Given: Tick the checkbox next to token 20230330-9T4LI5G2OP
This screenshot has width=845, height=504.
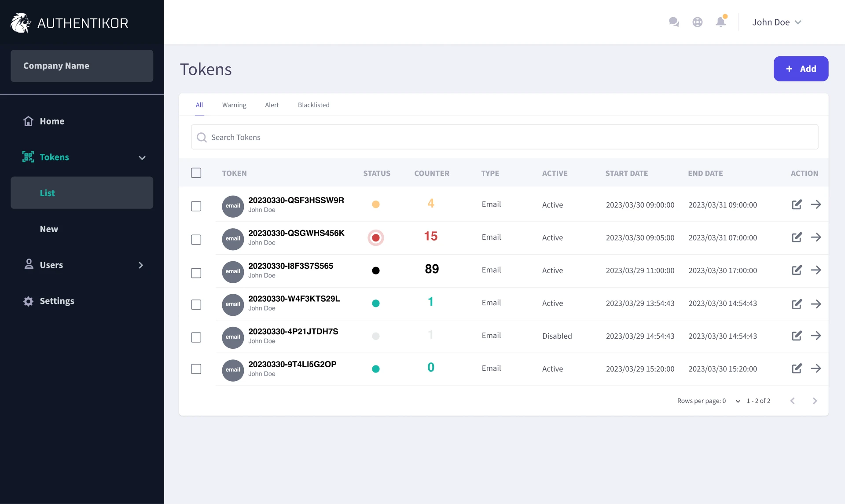Looking at the screenshot, I should click(x=196, y=369).
